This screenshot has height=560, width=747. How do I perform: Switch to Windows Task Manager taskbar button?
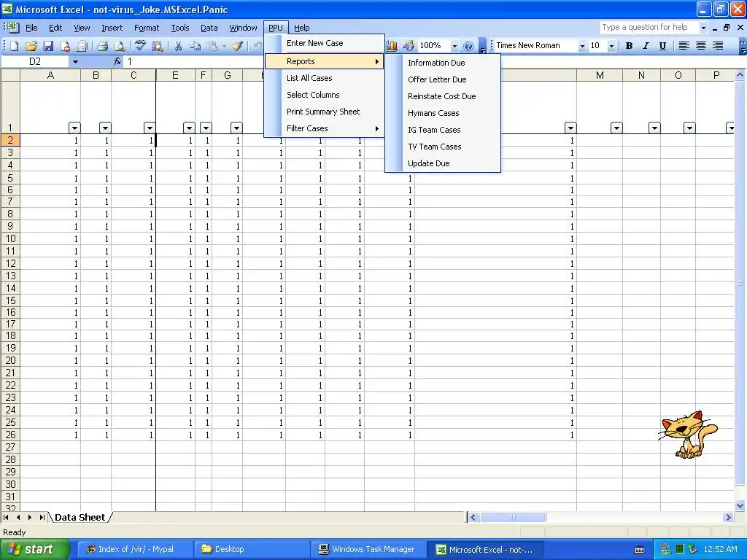tap(368, 550)
